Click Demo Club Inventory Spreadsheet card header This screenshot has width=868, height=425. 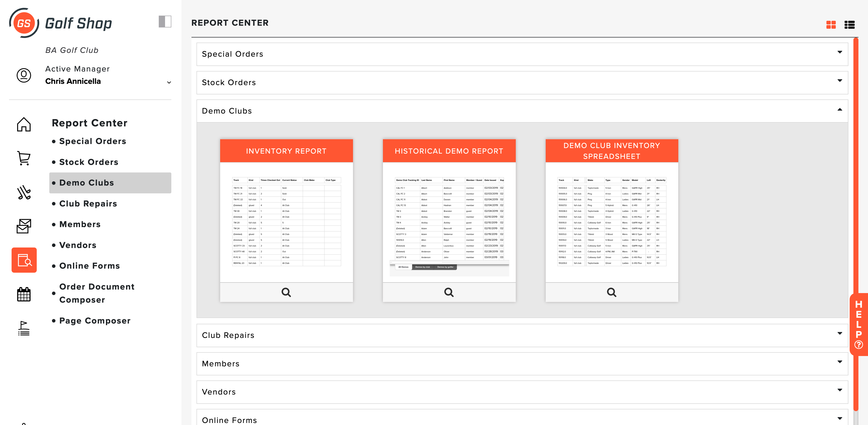[612, 151]
